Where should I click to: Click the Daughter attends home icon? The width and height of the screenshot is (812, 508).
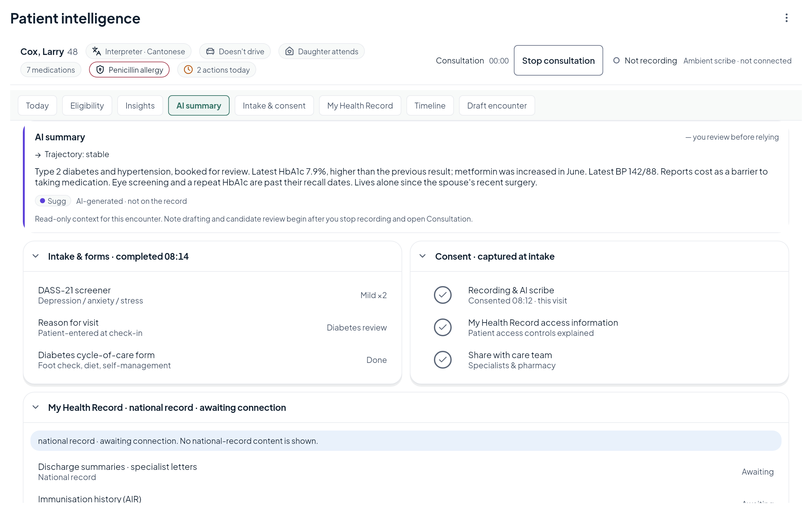point(289,51)
